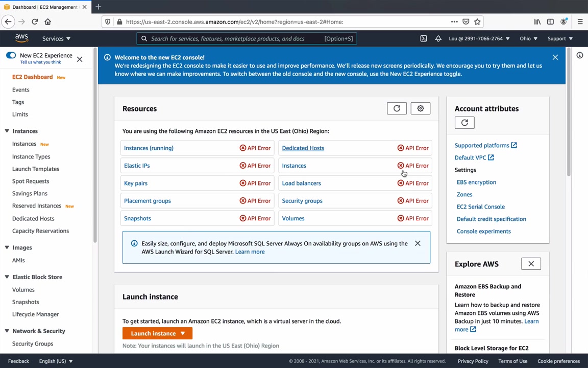The image size is (588, 368).
Task: Open the Ohio region dropdown
Action: pyautogui.click(x=528, y=38)
